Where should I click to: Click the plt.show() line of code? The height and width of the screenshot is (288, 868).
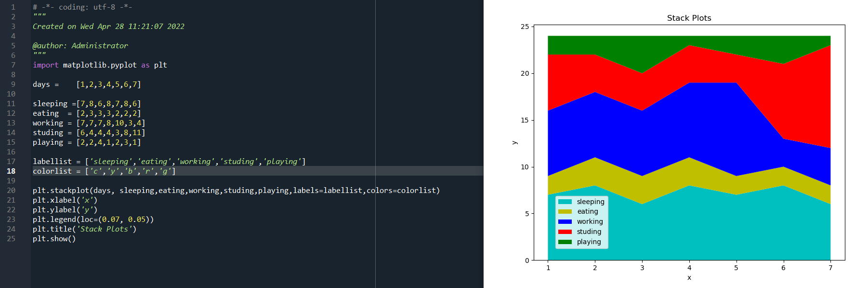tap(54, 239)
